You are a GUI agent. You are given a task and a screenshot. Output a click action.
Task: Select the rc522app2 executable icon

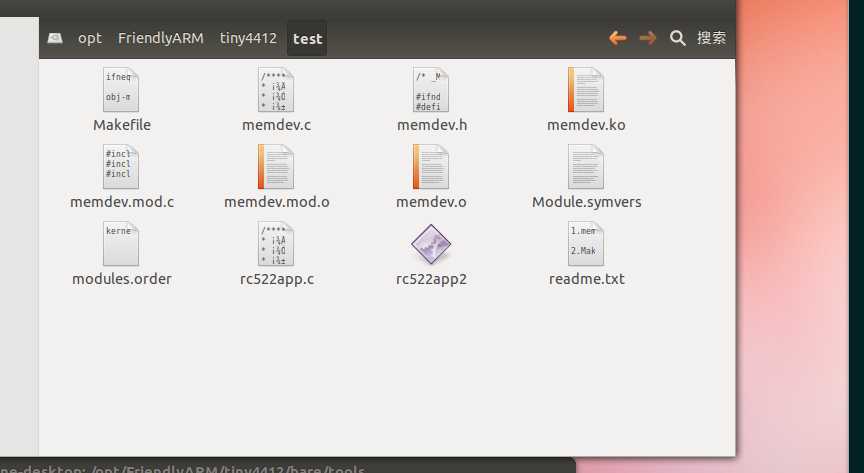[x=431, y=244]
